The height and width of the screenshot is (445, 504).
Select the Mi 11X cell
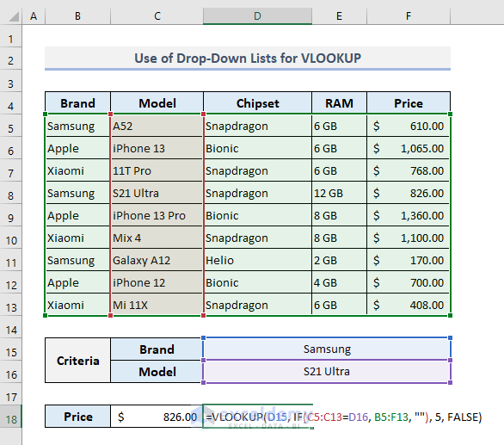pyautogui.click(x=157, y=305)
